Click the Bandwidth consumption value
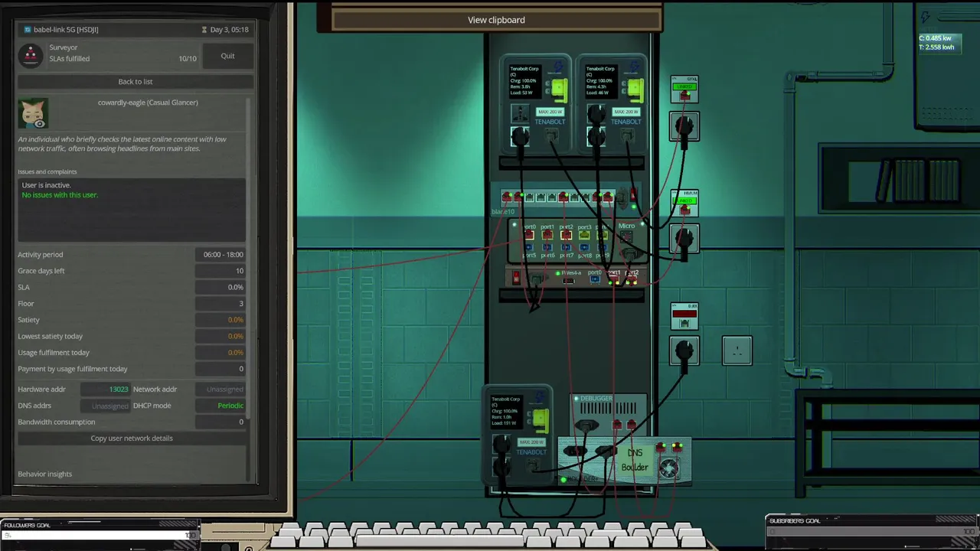Viewport: 980px width, 551px height. [x=220, y=422]
